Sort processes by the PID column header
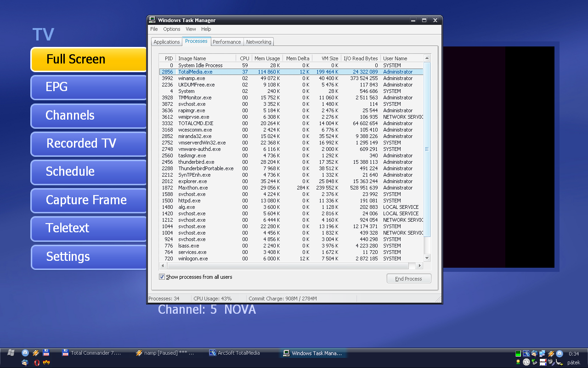The height and width of the screenshot is (368, 588). (168, 58)
